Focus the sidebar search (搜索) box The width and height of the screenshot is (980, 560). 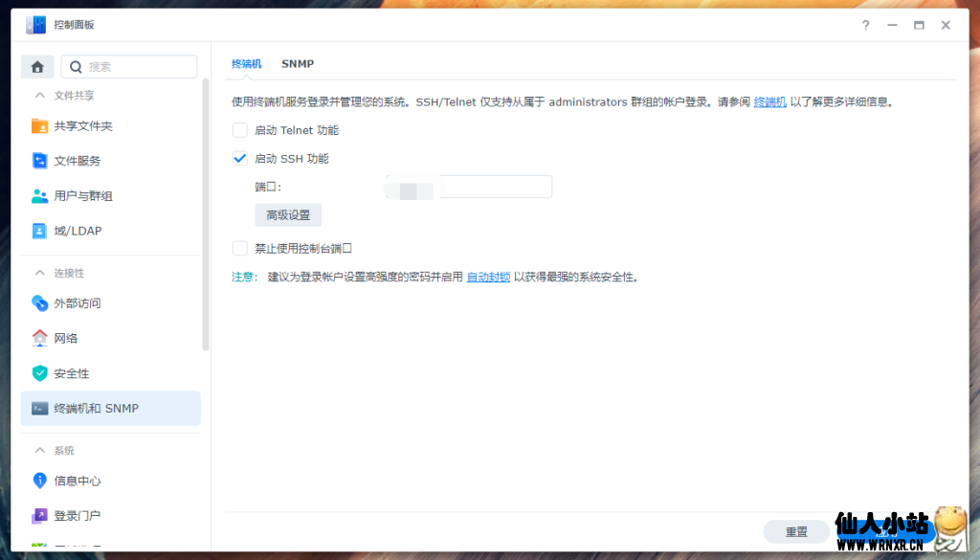tap(129, 67)
